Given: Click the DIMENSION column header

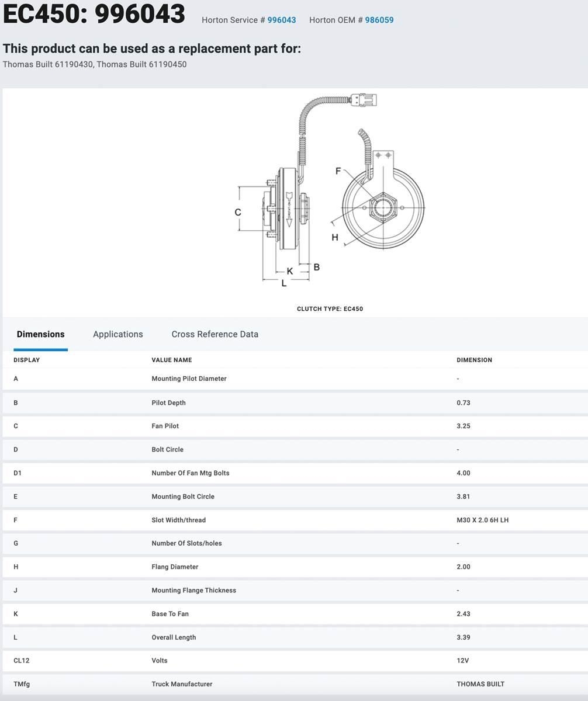Looking at the screenshot, I should click(x=474, y=360).
